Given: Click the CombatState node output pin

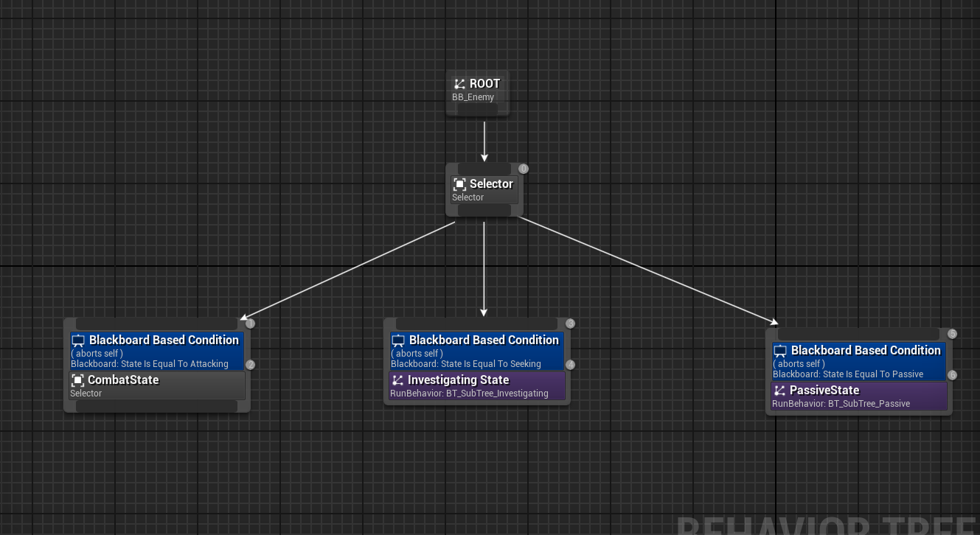Looking at the screenshot, I should tap(157, 405).
